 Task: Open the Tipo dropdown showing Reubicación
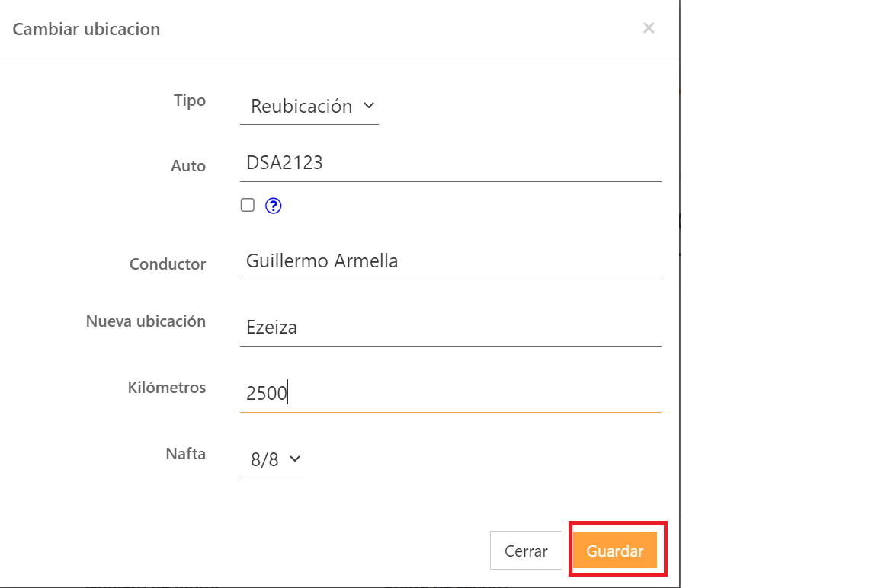(309, 107)
